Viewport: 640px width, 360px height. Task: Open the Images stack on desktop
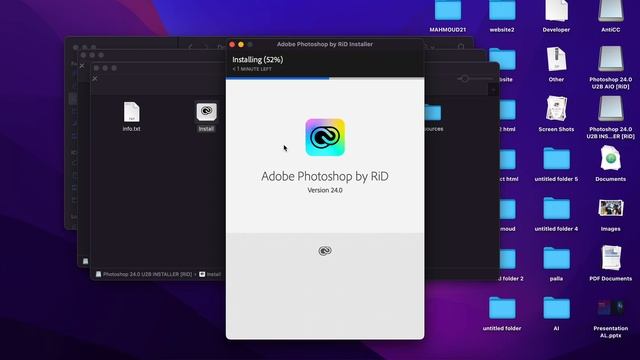[611, 209]
